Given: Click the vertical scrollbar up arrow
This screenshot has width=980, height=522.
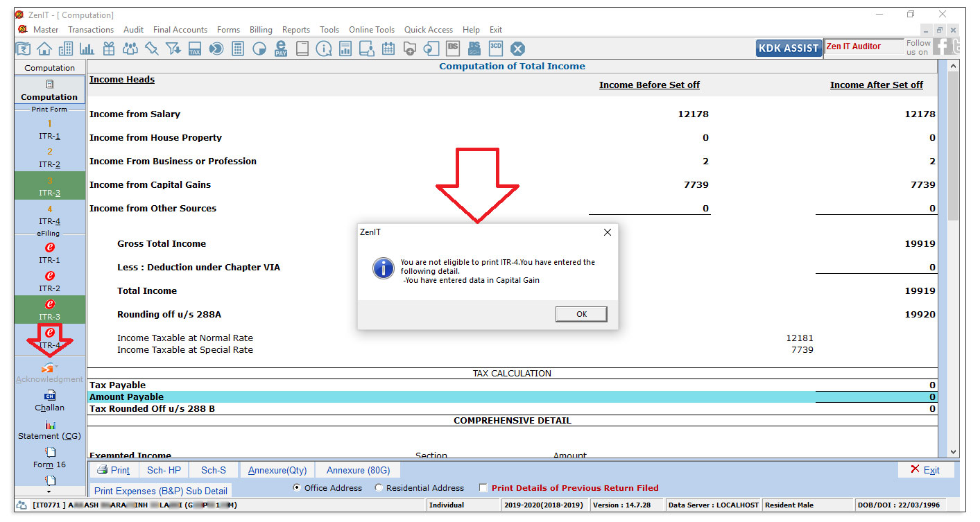Looking at the screenshot, I should [x=953, y=67].
